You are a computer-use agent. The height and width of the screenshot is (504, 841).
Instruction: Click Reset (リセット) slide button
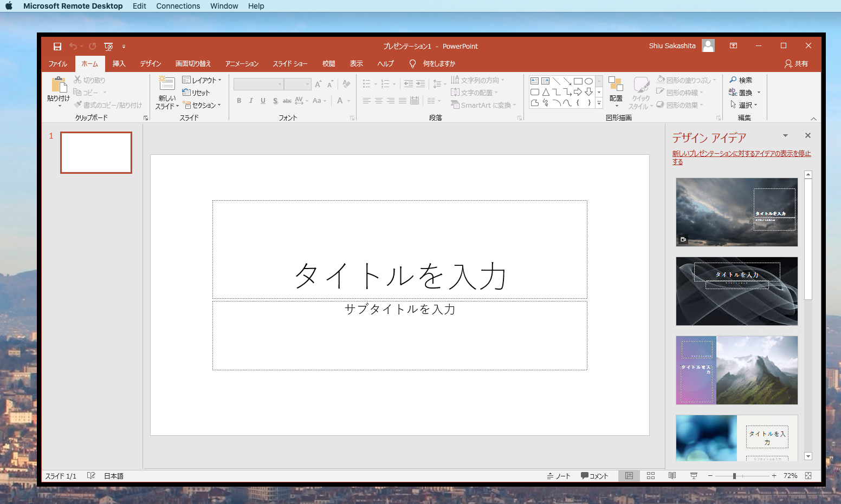(196, 93)
